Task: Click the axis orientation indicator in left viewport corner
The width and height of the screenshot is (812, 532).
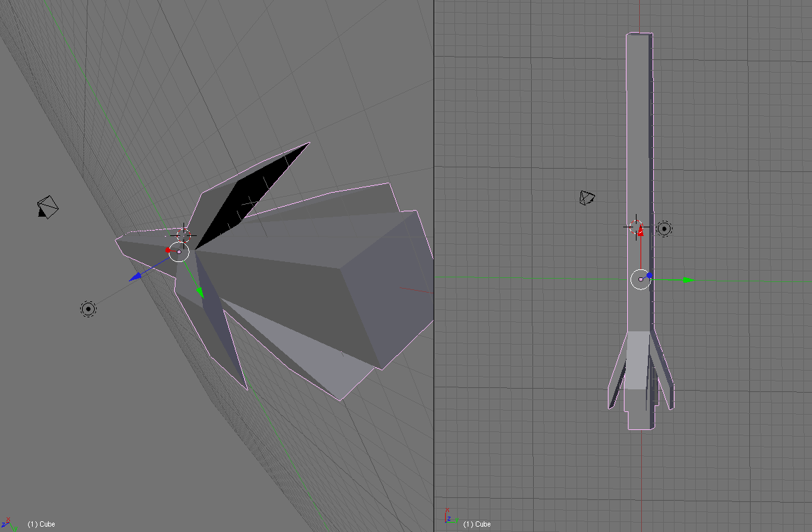Action: coord(7,521)
